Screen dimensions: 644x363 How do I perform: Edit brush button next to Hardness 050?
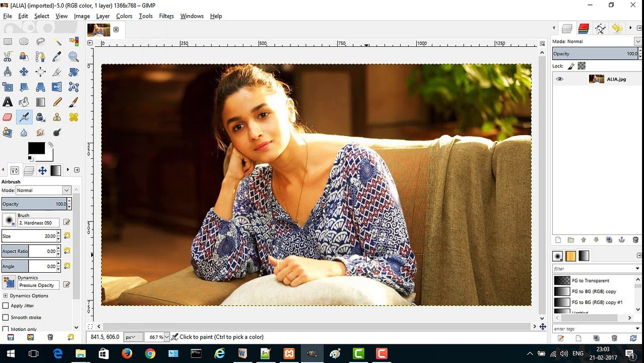(x=67, y=222)
